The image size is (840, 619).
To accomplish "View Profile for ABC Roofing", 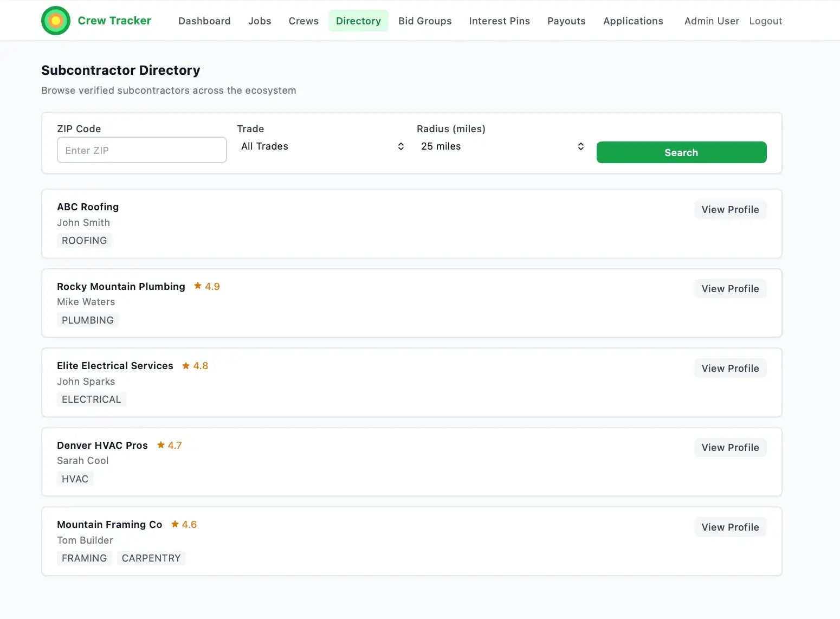I will (730, 210).
